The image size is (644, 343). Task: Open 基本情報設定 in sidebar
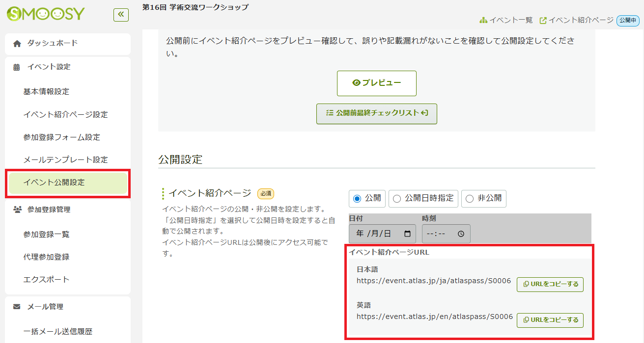(x=46, y=92)
